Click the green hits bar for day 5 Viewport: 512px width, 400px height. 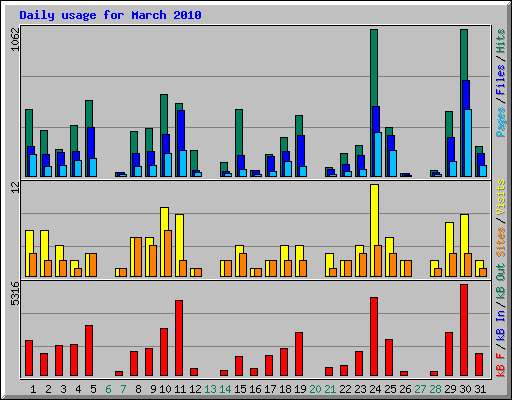[89, 114]
